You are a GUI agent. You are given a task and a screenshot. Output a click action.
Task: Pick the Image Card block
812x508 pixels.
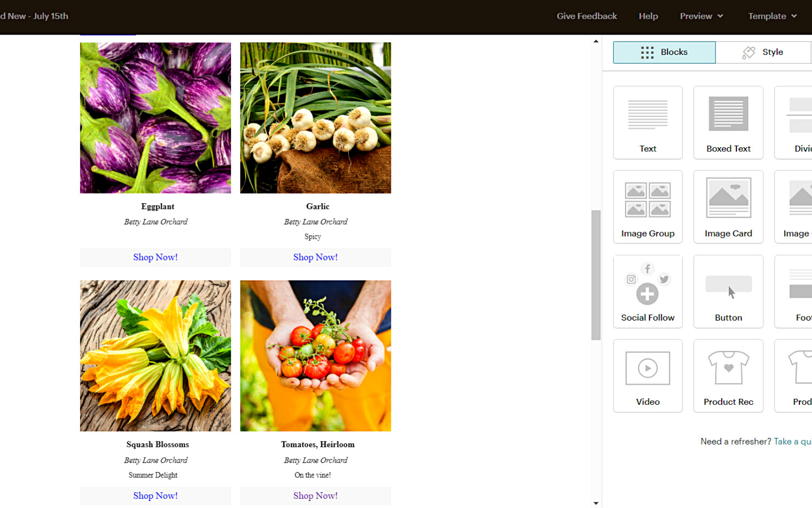pyautogui.click(x=728, y=207)
